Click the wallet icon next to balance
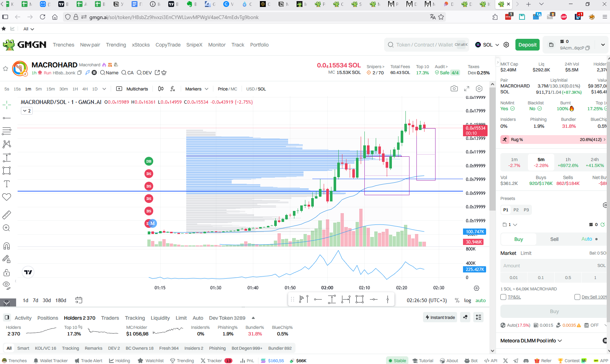The width and height of the screenshot is (610, 364). point(551,45)
